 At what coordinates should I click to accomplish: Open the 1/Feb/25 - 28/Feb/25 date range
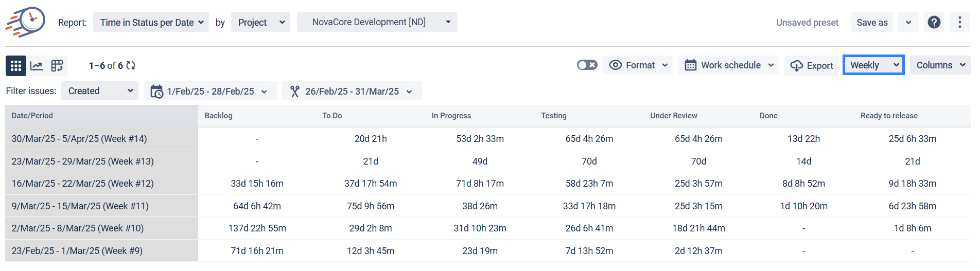click(x=210, y=91)
